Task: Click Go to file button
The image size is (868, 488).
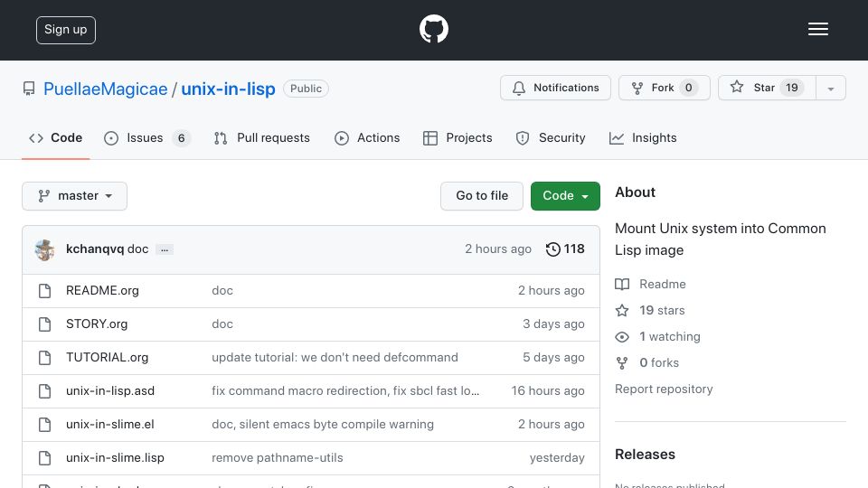Action: click(482, 196)
